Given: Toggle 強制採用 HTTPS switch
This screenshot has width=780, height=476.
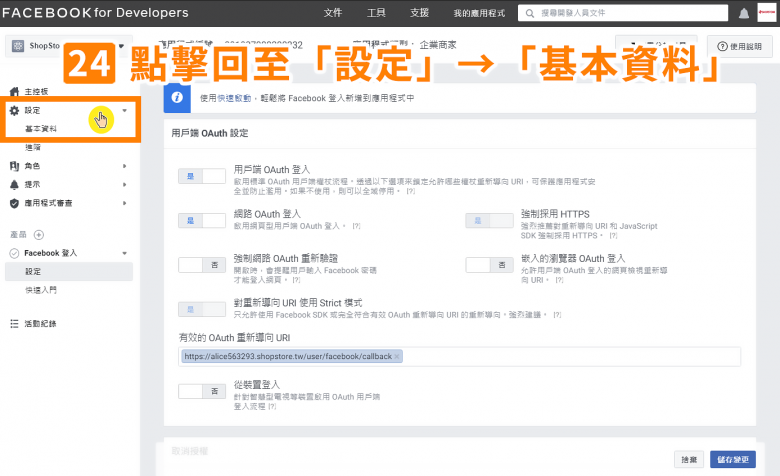Looking at the screenshot, I should click(x=489, y=220).
